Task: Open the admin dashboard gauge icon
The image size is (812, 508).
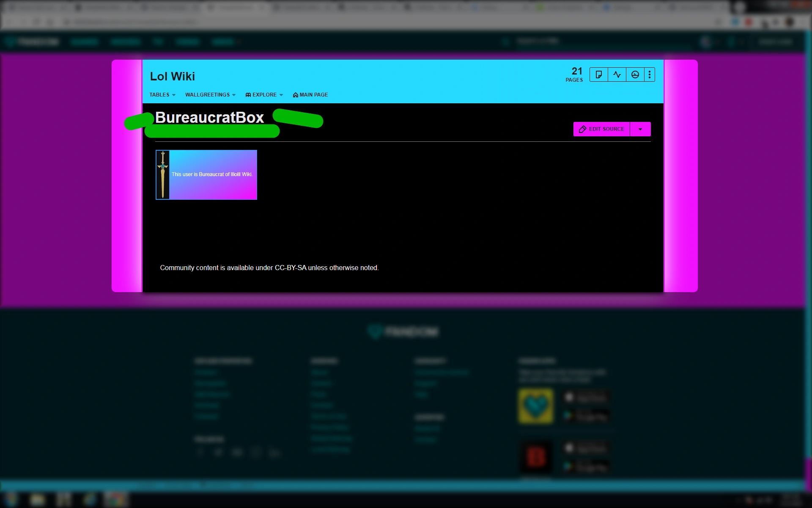Action: pos(635,75)
